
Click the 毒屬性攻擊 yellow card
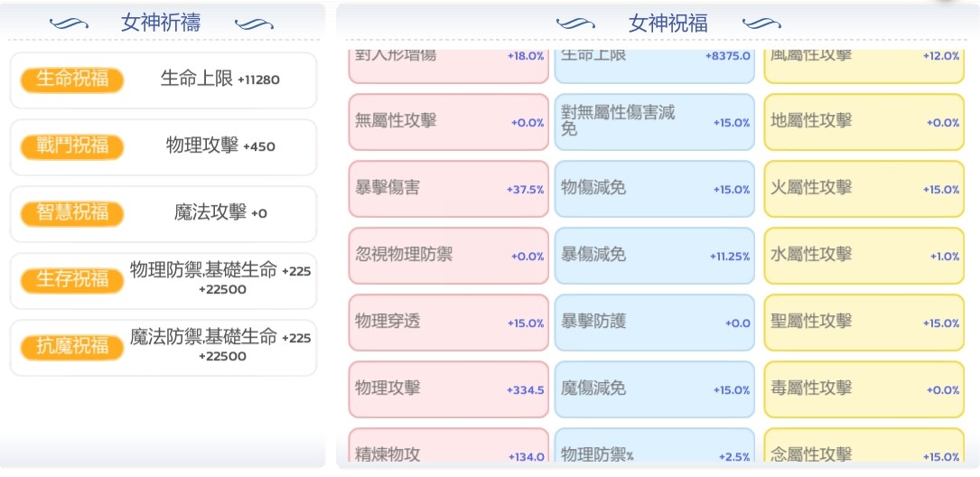click(x=863, y=389)
